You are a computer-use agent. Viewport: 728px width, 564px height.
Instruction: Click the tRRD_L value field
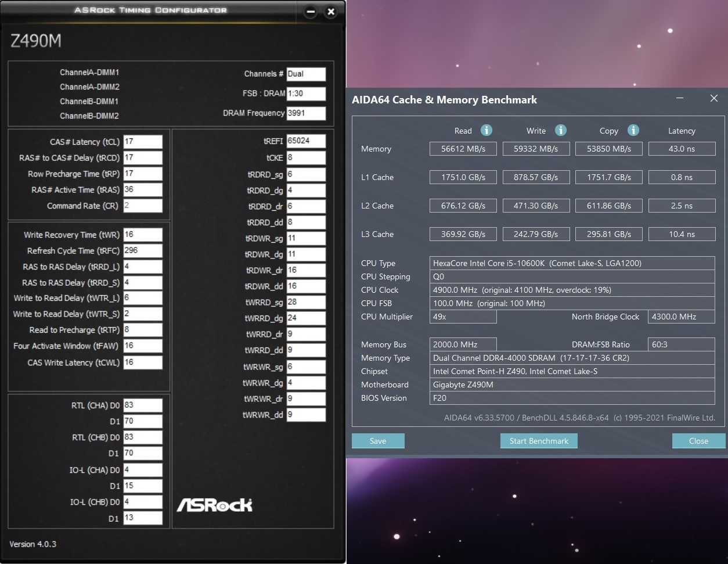tap(143, 267)
